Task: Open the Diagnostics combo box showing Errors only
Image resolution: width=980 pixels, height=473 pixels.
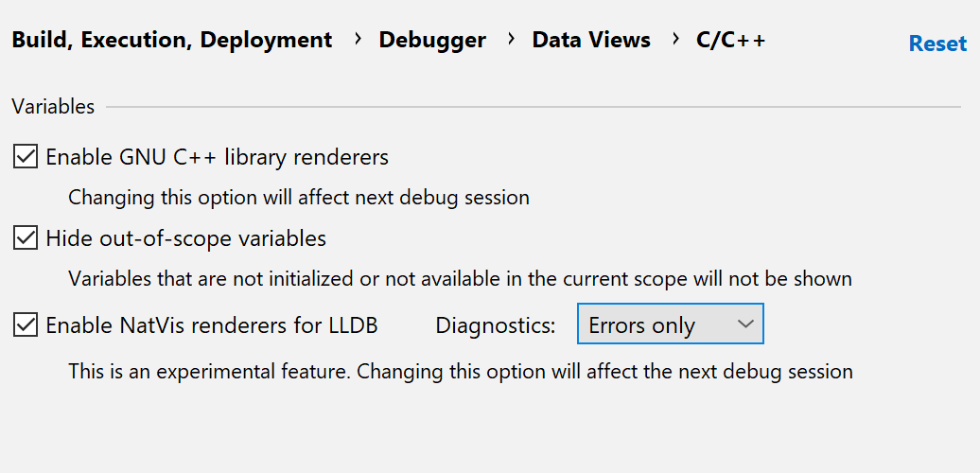Action: [670, 324]
